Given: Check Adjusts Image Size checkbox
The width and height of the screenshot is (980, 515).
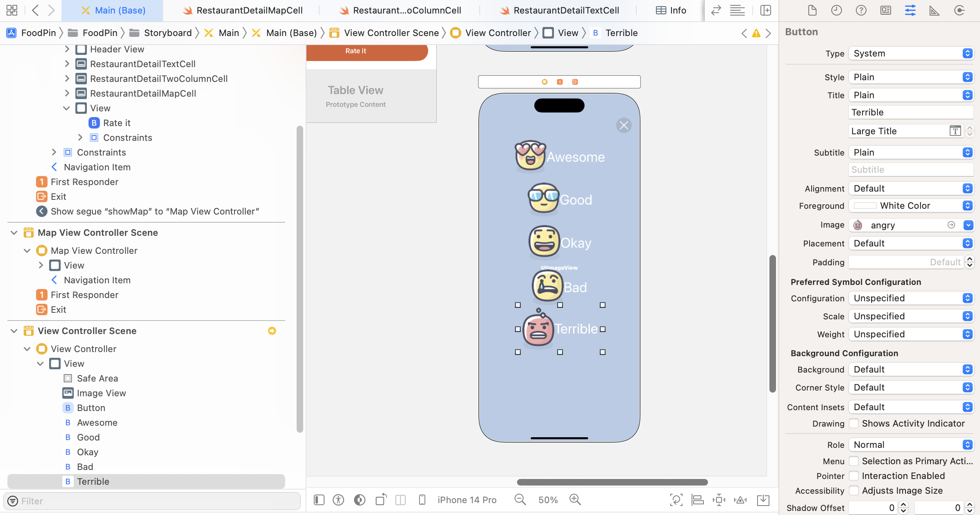Looking at the screenshot, I should (x=854, y=490).
